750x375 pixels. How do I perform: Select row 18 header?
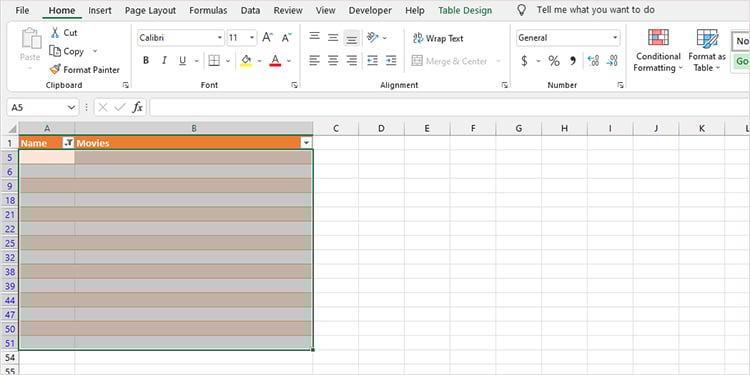click(x=10, y=200)
